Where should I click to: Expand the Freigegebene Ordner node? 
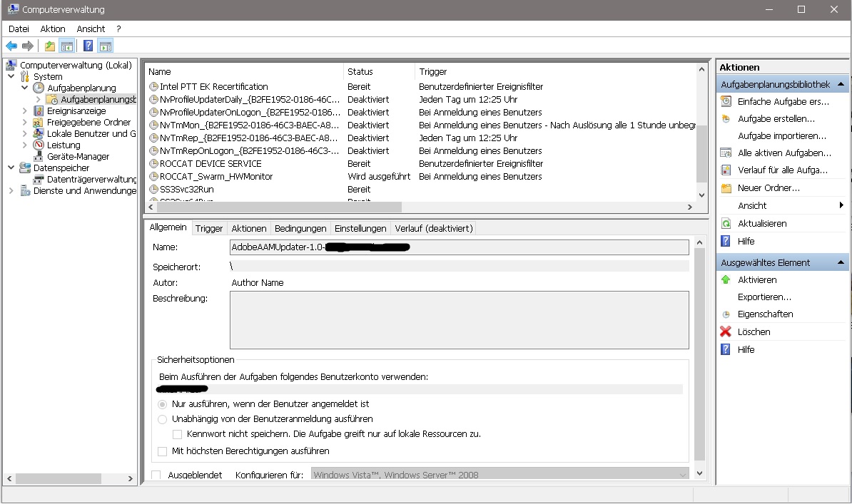click(x=24, y=122)
